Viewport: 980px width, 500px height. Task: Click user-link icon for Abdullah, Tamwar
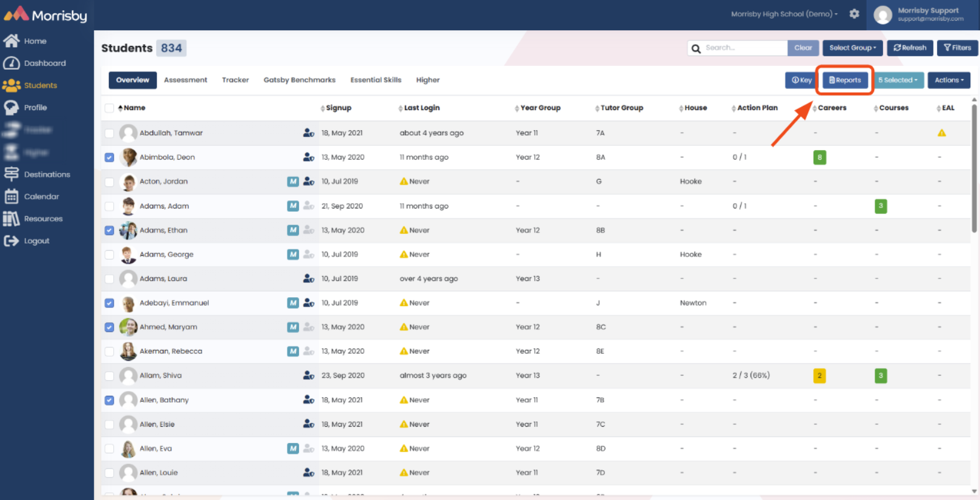[309, 133]
